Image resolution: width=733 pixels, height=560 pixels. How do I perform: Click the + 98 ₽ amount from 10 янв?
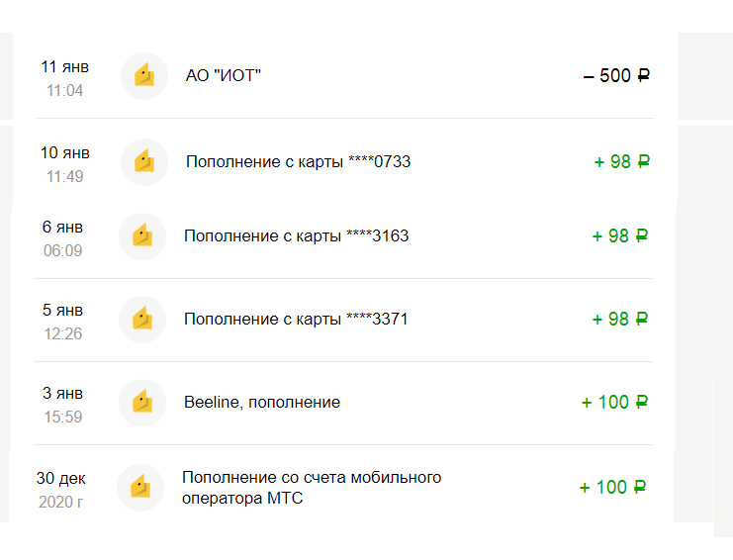coord(621,162)
